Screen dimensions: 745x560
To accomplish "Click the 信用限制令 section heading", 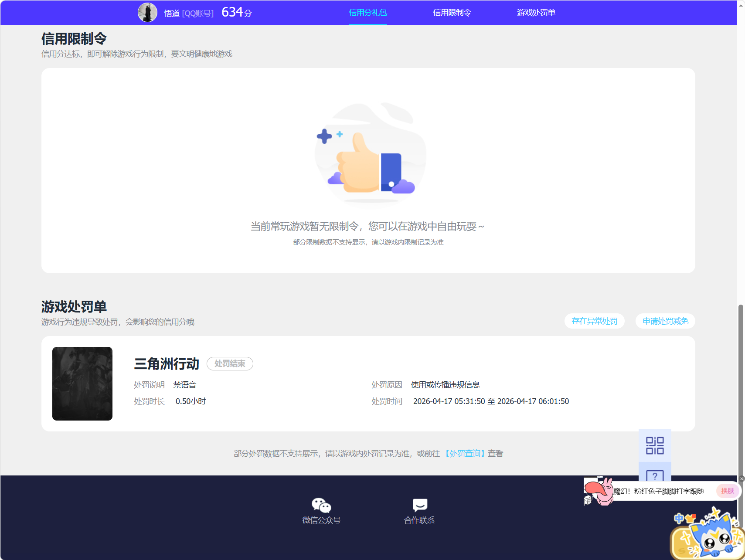I will [74, 39].
